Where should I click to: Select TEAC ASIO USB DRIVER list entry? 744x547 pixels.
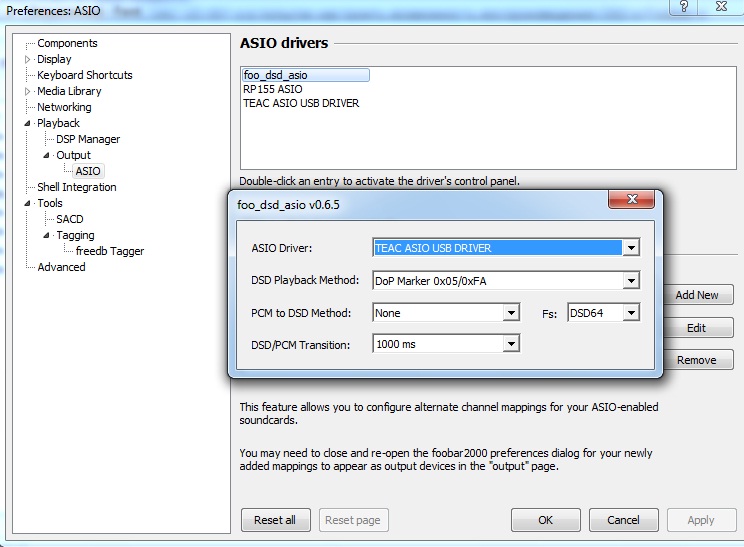click(301, 103)
